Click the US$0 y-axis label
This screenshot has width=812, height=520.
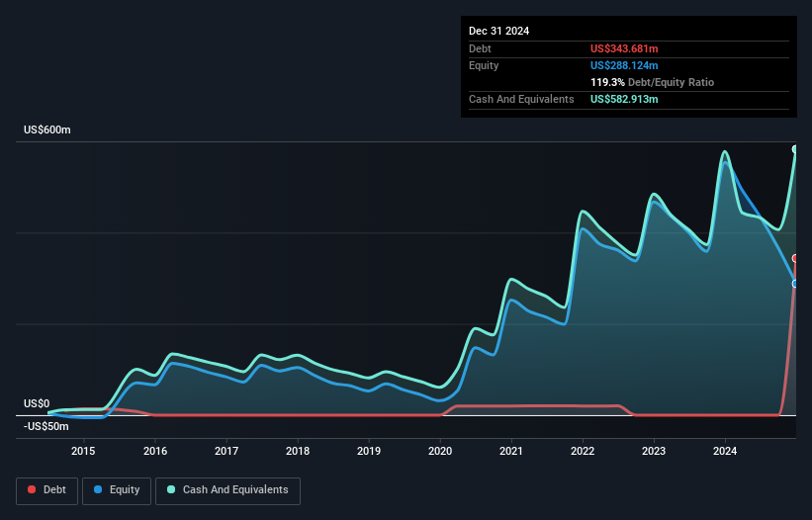37,403
